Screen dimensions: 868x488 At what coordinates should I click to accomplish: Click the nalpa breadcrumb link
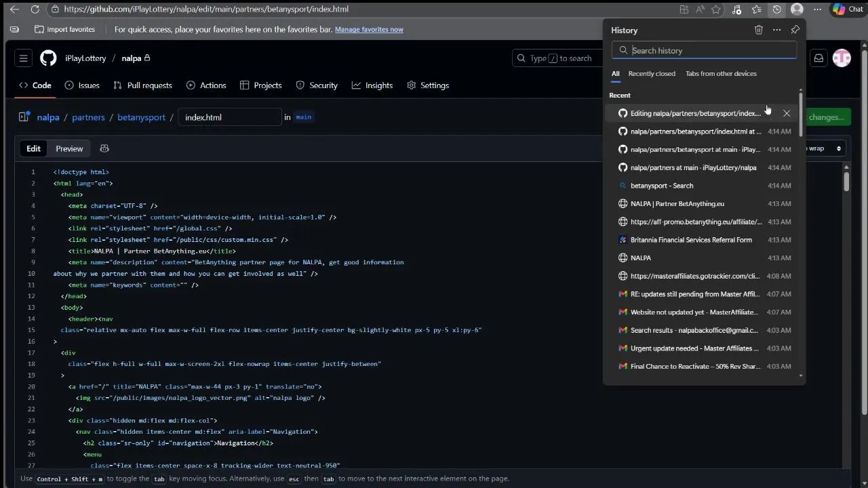48,117
